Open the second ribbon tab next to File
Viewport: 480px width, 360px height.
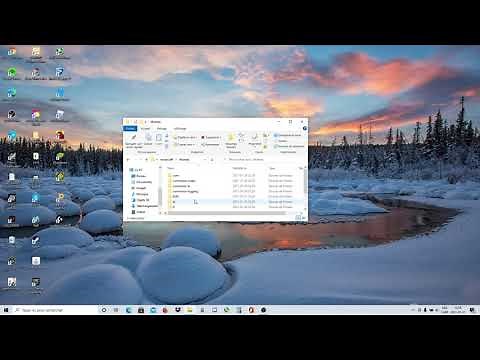145,128
